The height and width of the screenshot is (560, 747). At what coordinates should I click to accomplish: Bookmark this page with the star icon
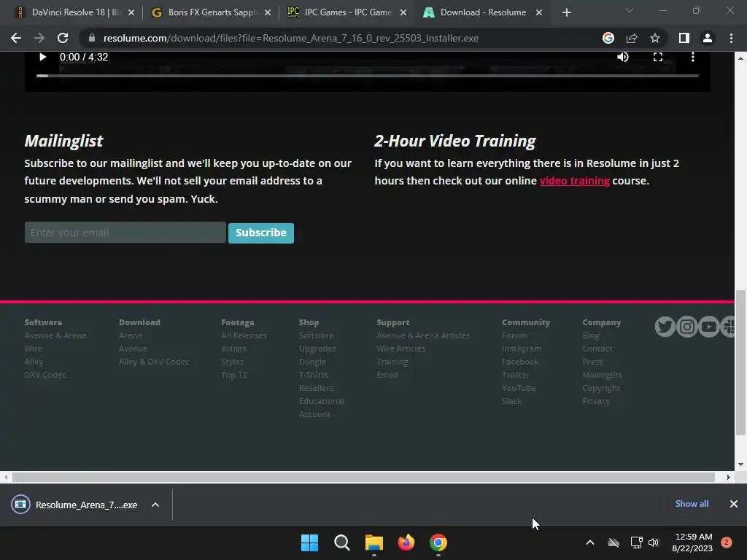click(x=655, y=38)
